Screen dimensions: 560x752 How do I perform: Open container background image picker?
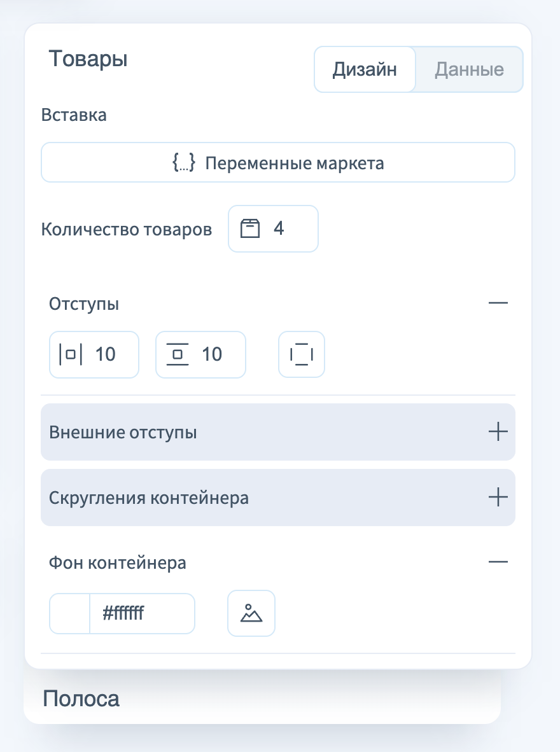[x=251, y=613]
